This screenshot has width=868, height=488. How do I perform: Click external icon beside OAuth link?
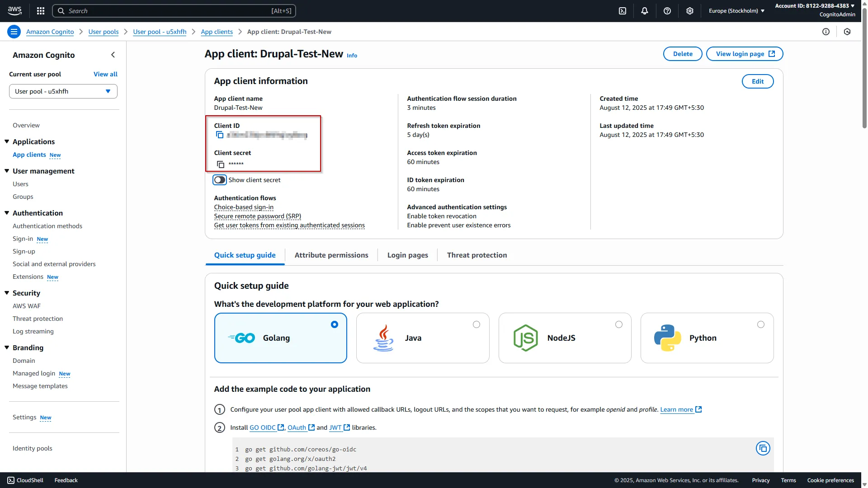311,427
